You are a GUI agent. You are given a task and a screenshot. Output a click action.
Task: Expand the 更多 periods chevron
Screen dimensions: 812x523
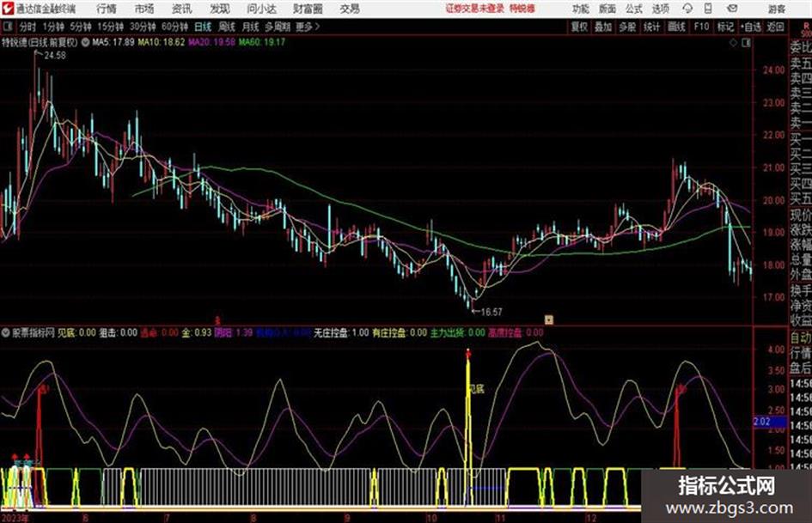pos(308,27)
